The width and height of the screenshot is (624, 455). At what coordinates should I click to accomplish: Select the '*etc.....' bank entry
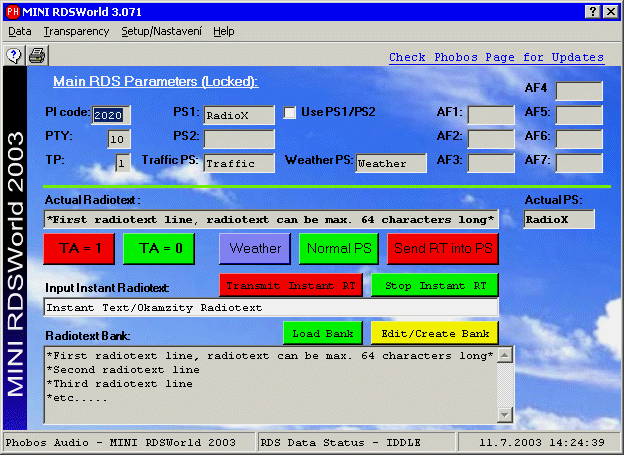pyautogui.click(x=77, y=398)
